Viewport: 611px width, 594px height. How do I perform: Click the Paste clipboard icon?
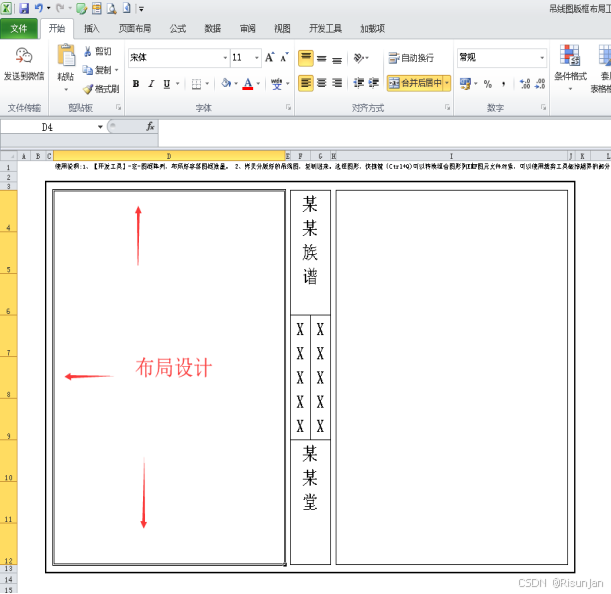pos(66,55)
